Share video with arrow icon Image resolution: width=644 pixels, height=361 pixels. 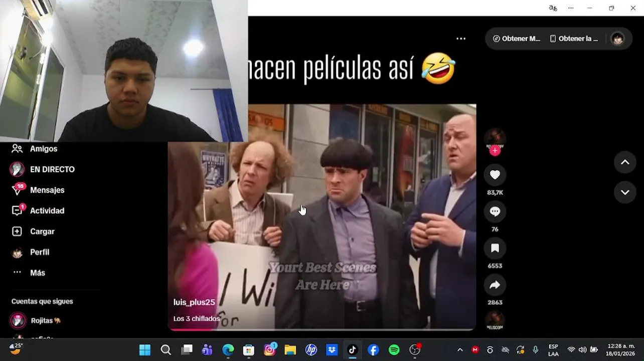point(495,285)
